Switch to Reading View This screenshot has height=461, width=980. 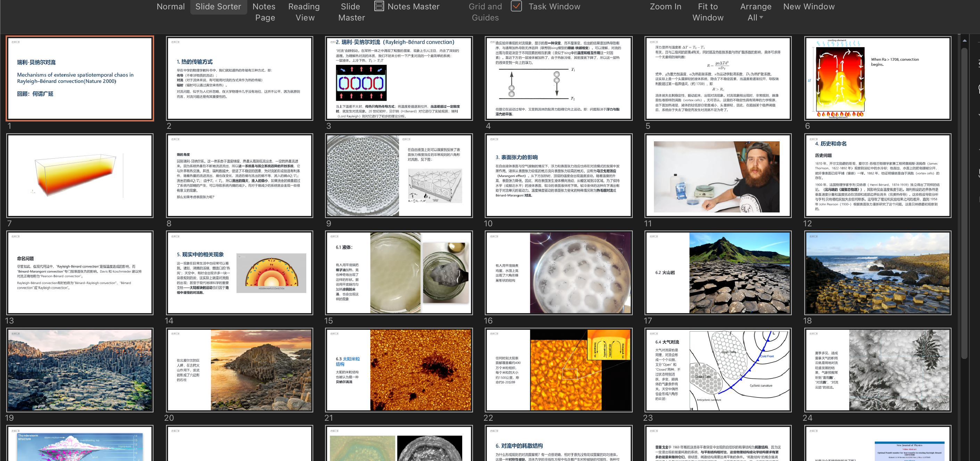click(x=304, y=12)
